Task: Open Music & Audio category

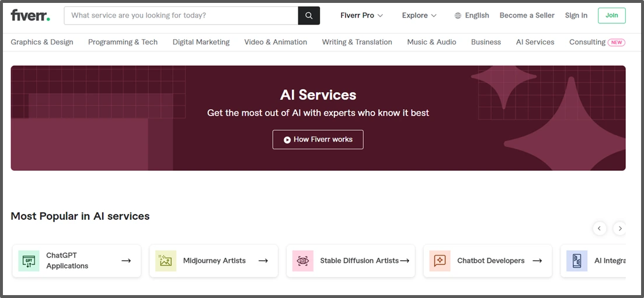Action: click(431, 42)
